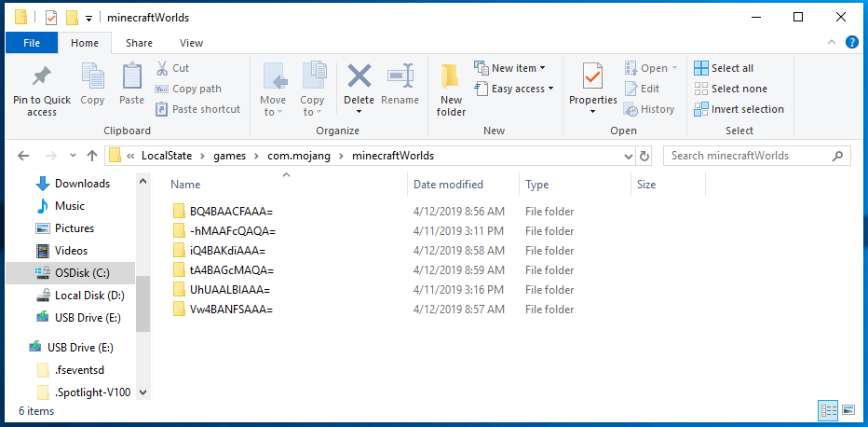Click the red X Delete icon
Viewport: 868px width, 427px height.
coord(359,76)
